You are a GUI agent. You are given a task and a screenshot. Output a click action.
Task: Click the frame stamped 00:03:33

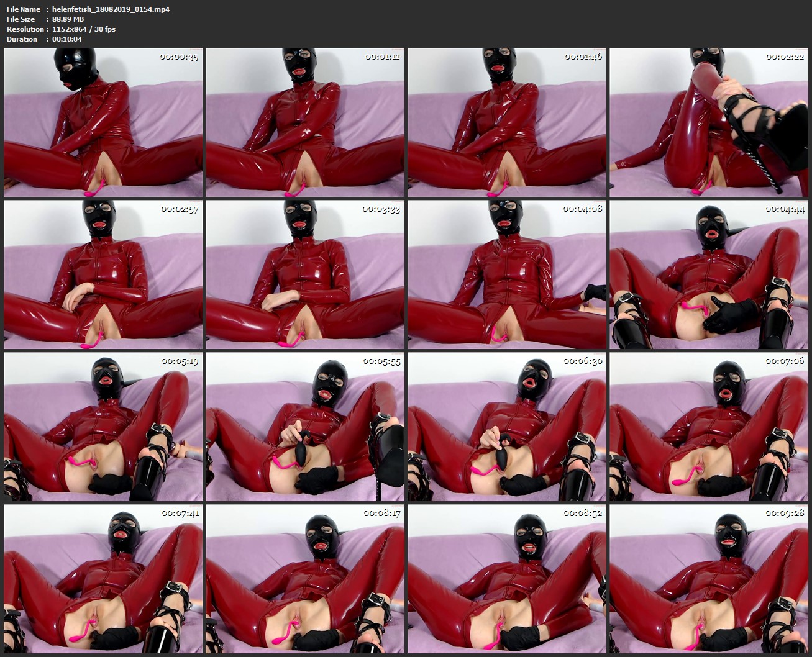tap(305, 274)
